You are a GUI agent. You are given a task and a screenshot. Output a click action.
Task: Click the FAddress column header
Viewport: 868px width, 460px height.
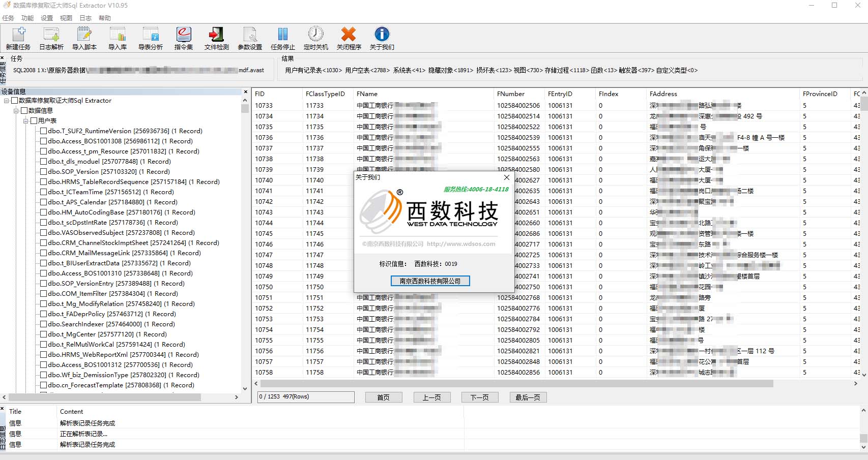722,94
